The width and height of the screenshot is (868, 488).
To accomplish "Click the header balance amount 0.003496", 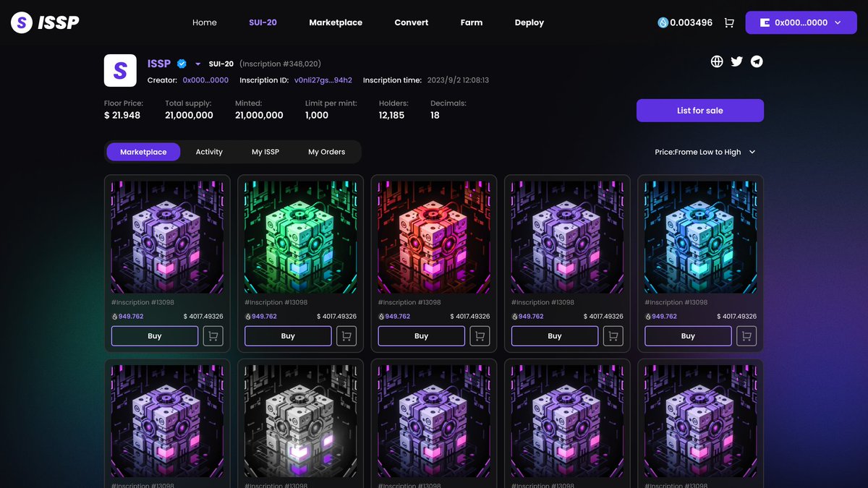I will 691,22.
